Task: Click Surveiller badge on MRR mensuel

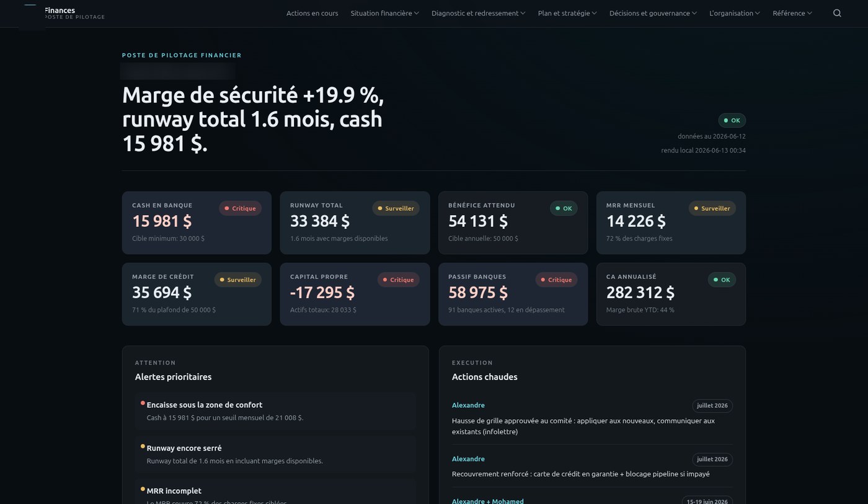Action: (712, 208)
